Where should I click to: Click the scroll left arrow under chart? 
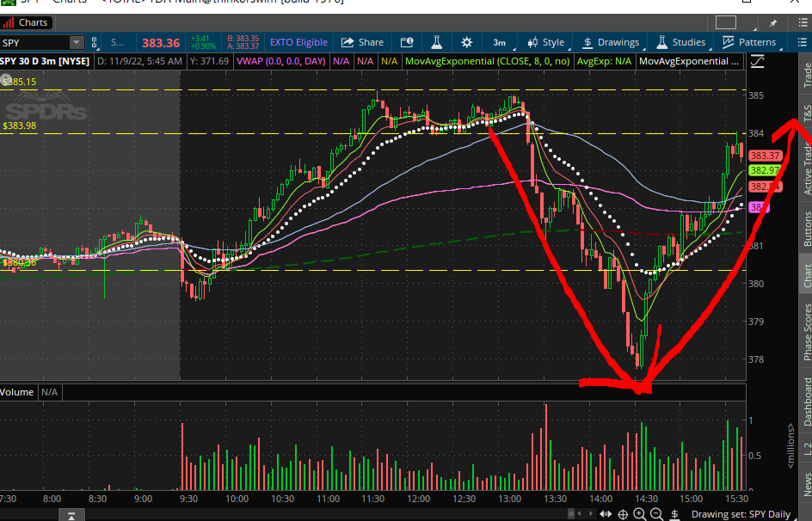[580, 514]
